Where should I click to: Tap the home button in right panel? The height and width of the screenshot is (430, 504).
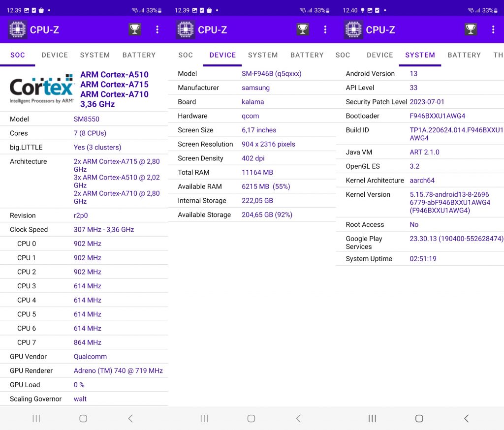click(x=419, y=418)
